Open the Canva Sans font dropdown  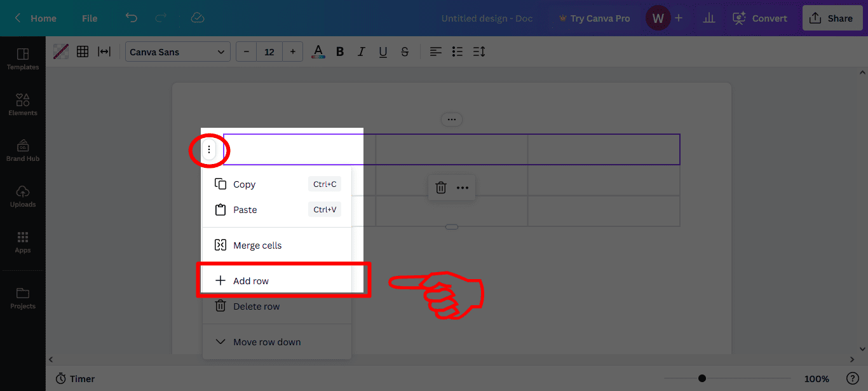click(x=177, y=51)
